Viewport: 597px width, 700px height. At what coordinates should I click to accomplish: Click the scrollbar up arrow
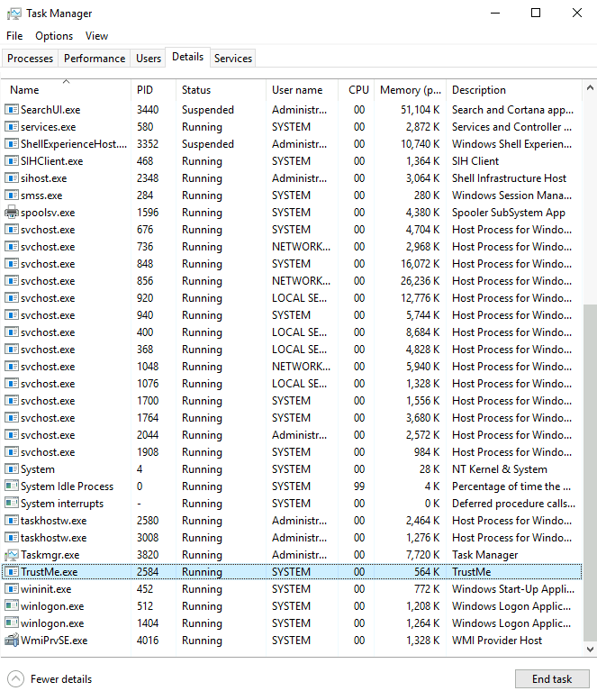point(590,88)
